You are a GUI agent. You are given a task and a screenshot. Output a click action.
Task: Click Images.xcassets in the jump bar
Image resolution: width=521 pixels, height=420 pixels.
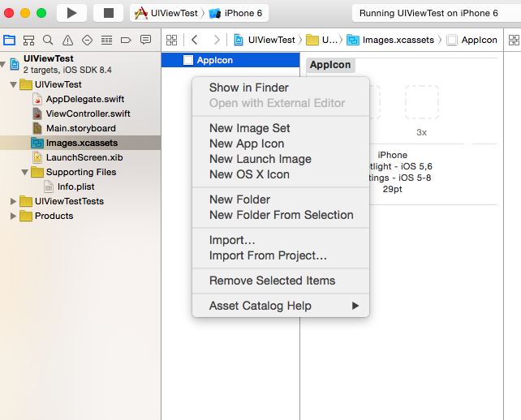[x=391, y=41]
